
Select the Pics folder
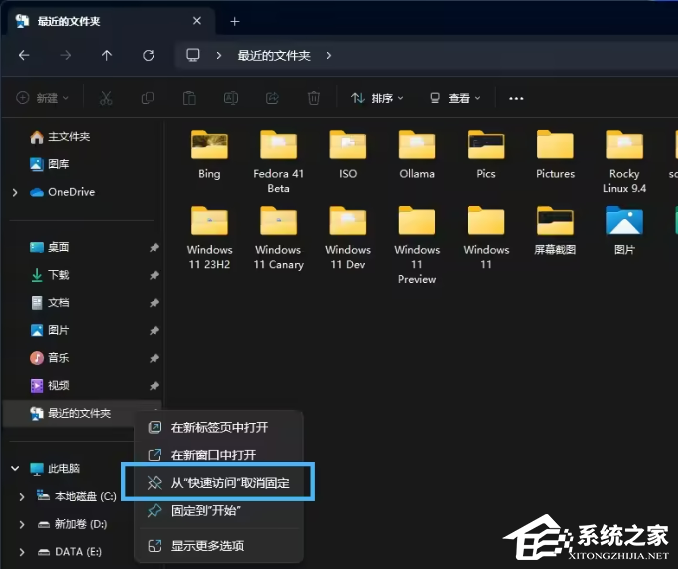[486, 155]
